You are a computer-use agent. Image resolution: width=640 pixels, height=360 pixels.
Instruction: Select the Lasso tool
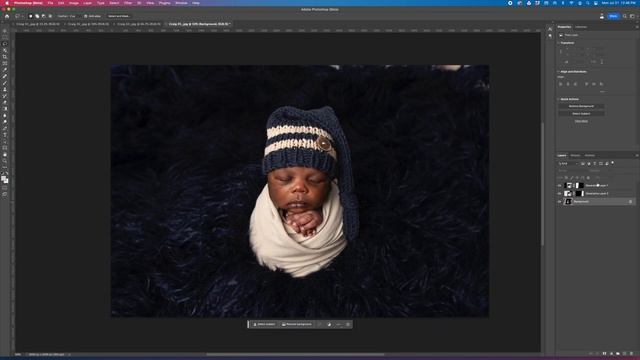coord(5,44)
